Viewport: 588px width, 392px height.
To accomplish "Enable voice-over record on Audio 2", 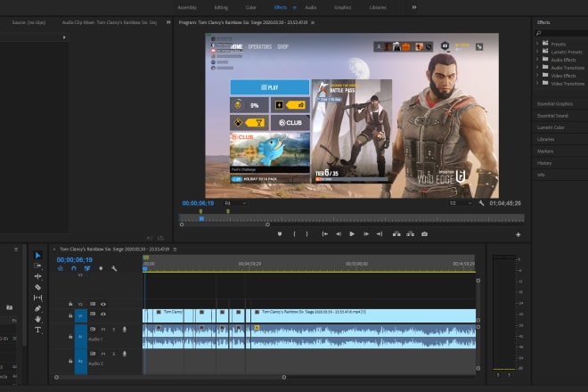I will click(125, 354).
